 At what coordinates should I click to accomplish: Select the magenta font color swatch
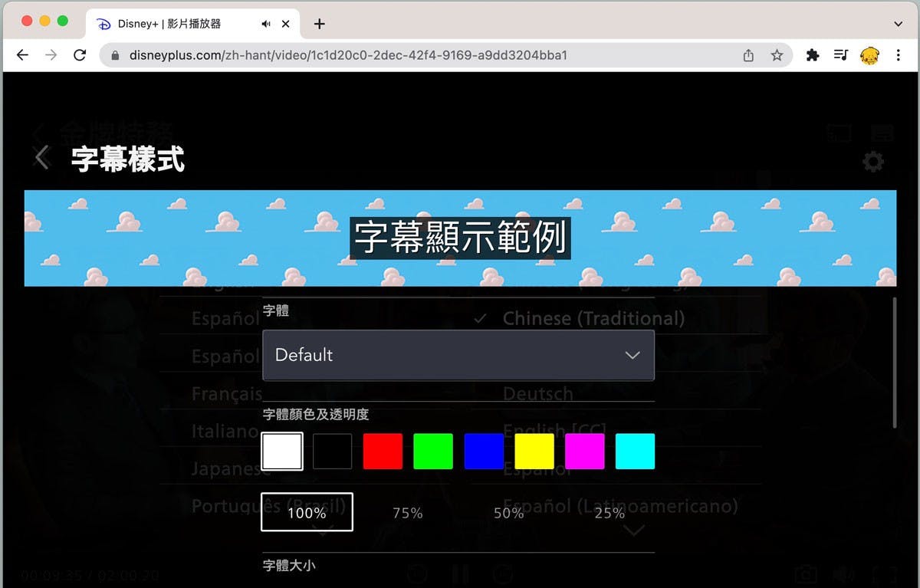pos(584,451)
